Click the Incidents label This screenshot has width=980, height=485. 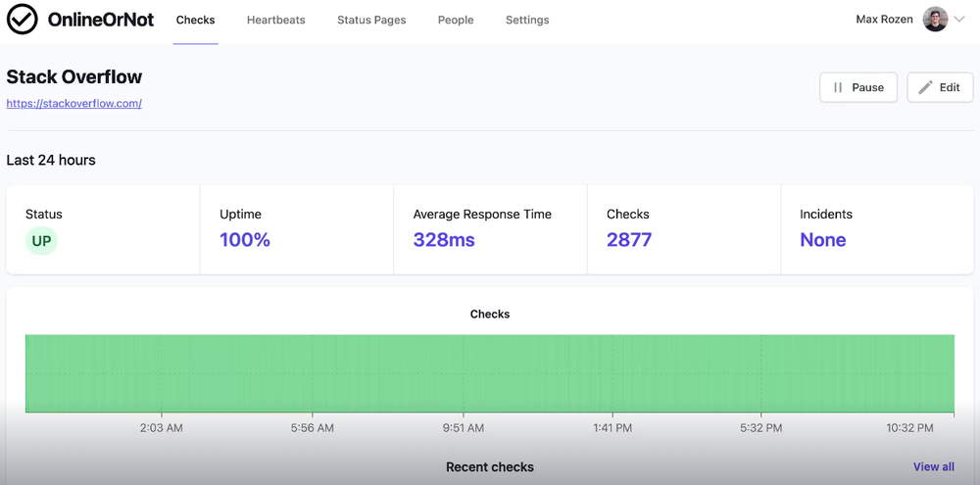(x=826, y=215)
